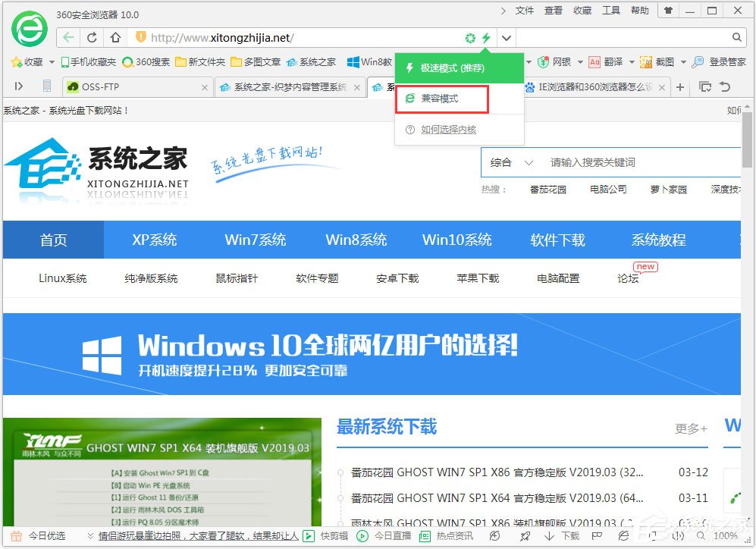Click the page refresh icon
This screenshot has width=756, height=549.
coord(91,36)
